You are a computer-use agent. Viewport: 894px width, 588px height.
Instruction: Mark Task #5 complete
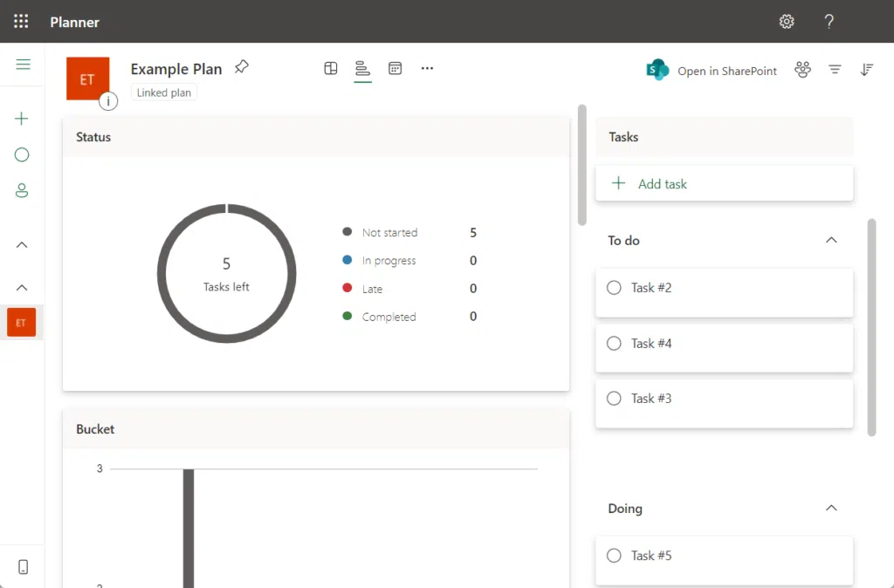click(614, 556)
